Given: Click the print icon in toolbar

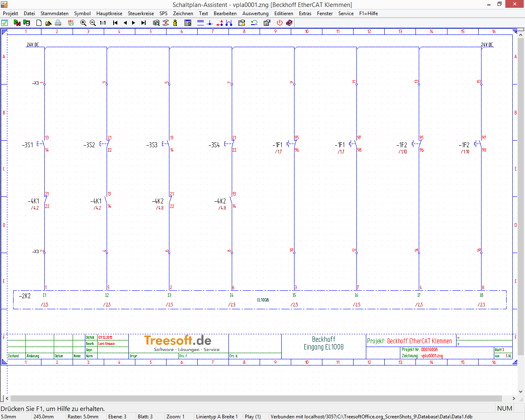Looking at the screenshot, I should [x=58, y=23].
